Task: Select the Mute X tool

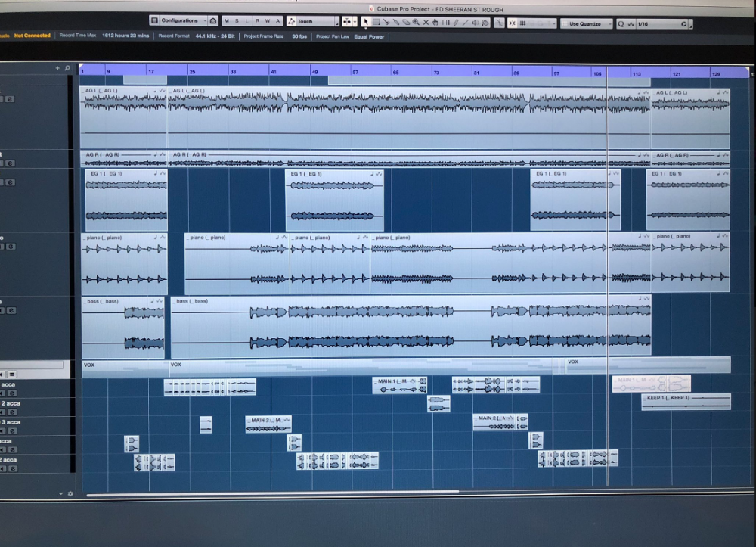Action: pos(426,22)
